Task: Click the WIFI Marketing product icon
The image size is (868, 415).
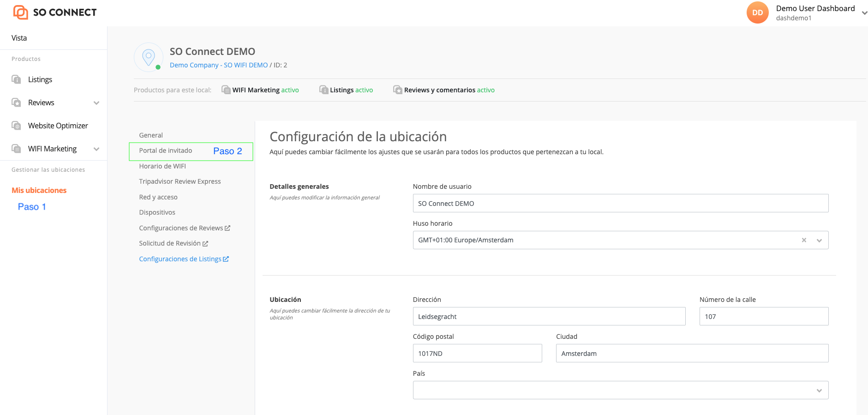Action: coord(226,90)
